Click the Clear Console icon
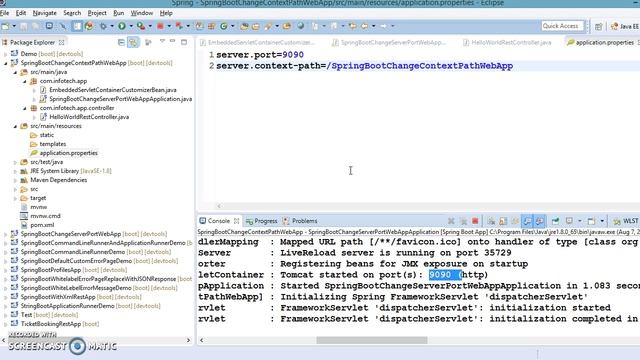This screenshot has width=640, height=360. coord(491,221)
